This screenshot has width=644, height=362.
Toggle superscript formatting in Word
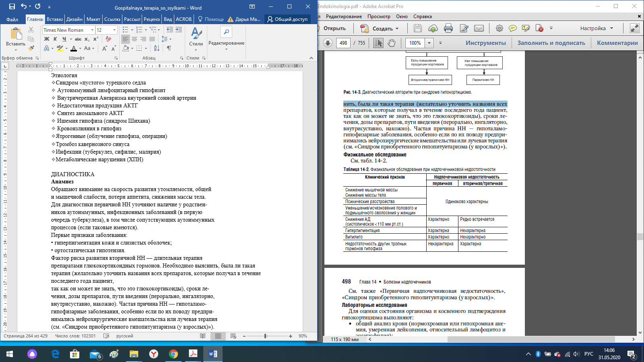[x=96, y=39]
